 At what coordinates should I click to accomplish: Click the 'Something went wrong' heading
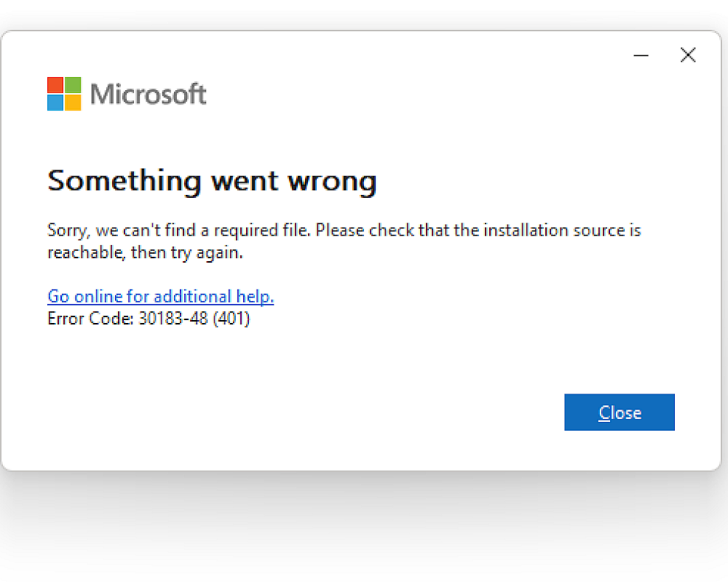[212, 180]
